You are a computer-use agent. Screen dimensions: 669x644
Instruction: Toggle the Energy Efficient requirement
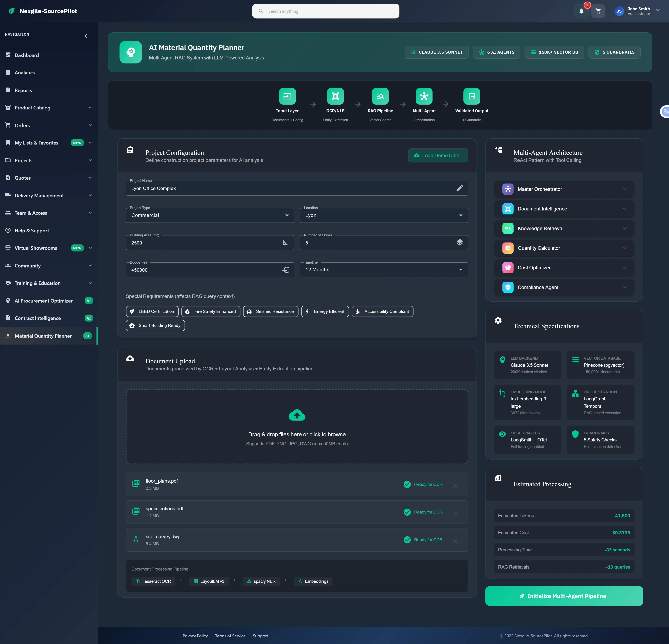pos(325,311)
